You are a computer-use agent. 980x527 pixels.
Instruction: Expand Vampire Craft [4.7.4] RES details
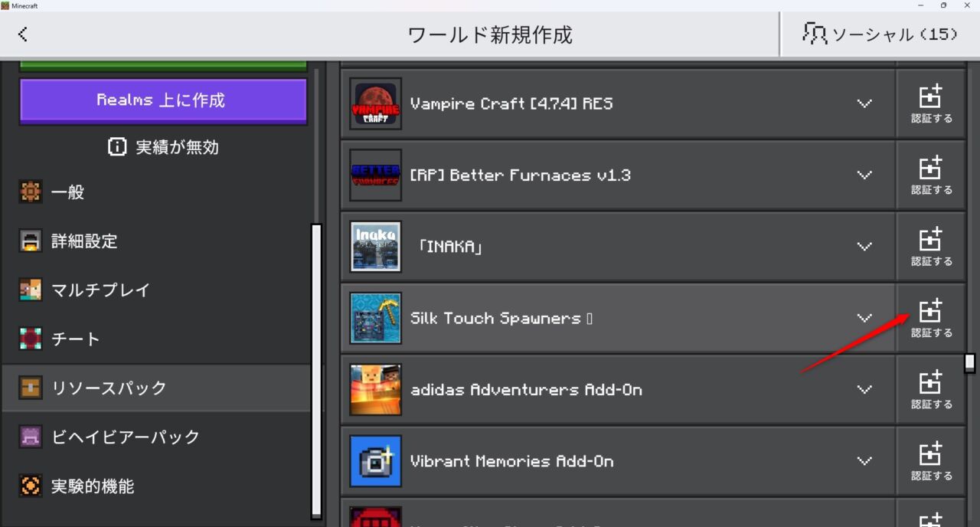pyautogui.click(x=864, y=103)
